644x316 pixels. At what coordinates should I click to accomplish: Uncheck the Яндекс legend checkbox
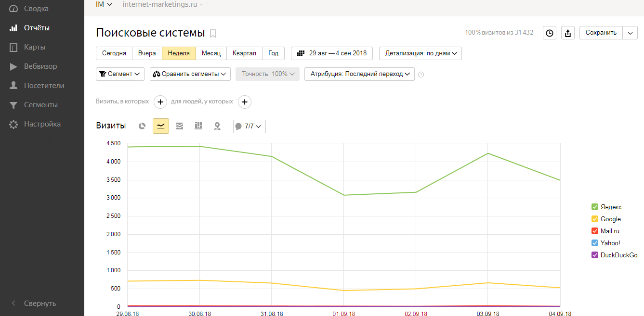pos(595,207)
